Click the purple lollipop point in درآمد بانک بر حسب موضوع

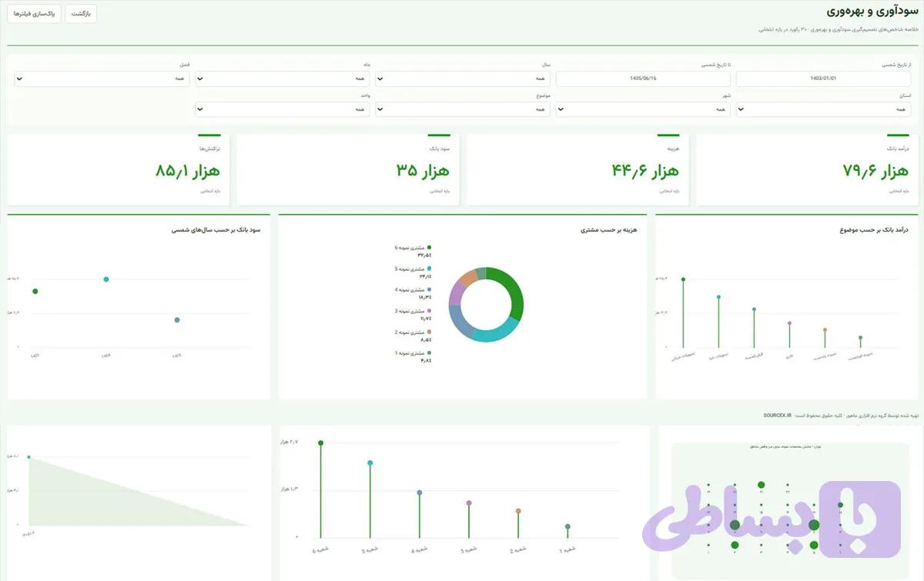pyautogui.click(x=789, y=323)
